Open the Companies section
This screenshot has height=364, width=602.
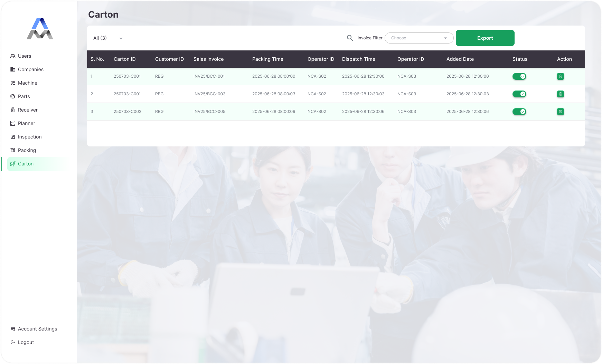[31, 69]
